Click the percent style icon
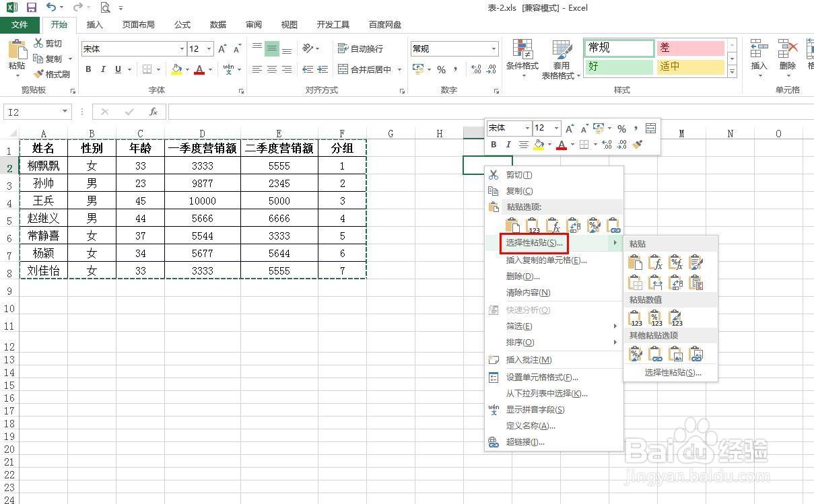 442,69
